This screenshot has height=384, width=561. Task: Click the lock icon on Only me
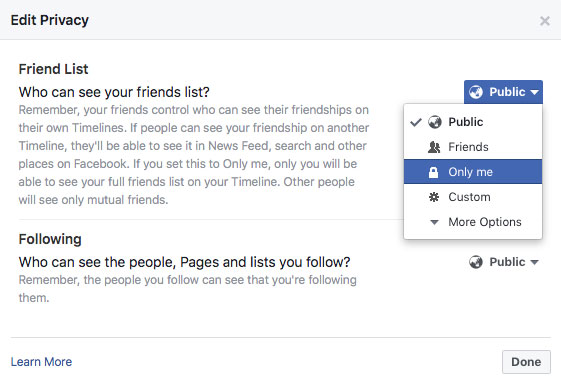coord(433,172)
